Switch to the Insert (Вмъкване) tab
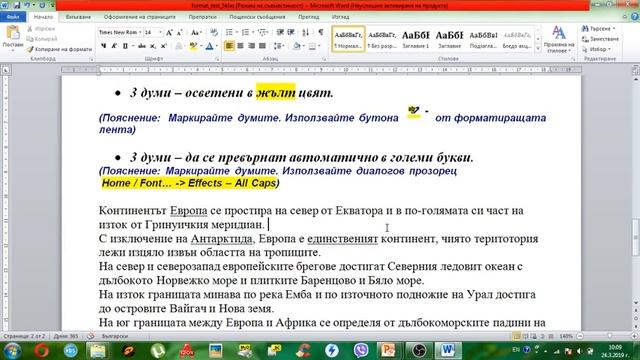 tap(78, 17)
